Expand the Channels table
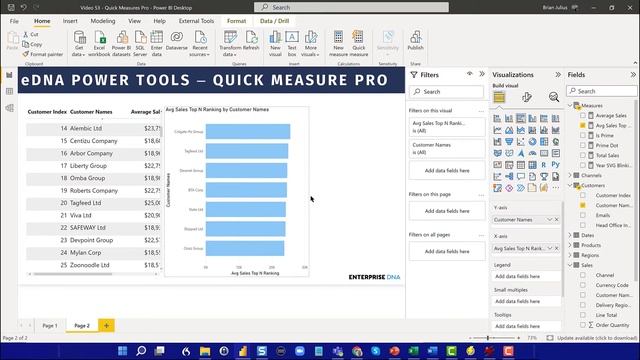640x360 pixels. point(570,175)
